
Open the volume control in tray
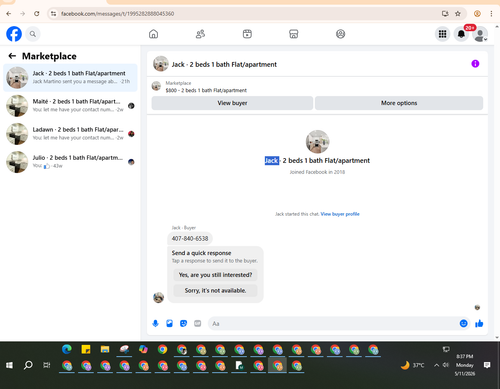[x=446, y=365]
